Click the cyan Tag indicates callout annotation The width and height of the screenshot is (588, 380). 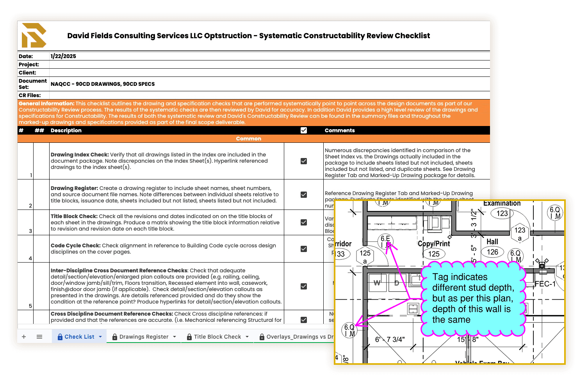click(474, 298)
